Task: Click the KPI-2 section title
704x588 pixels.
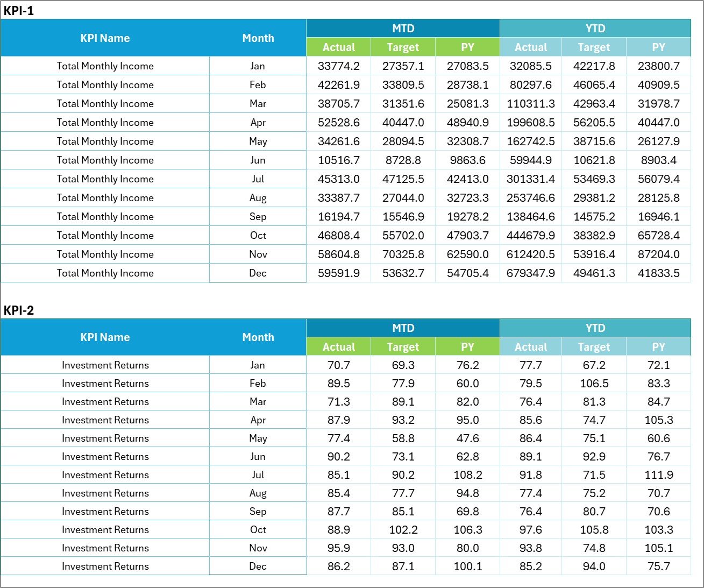Action: (x=19, y=310)
